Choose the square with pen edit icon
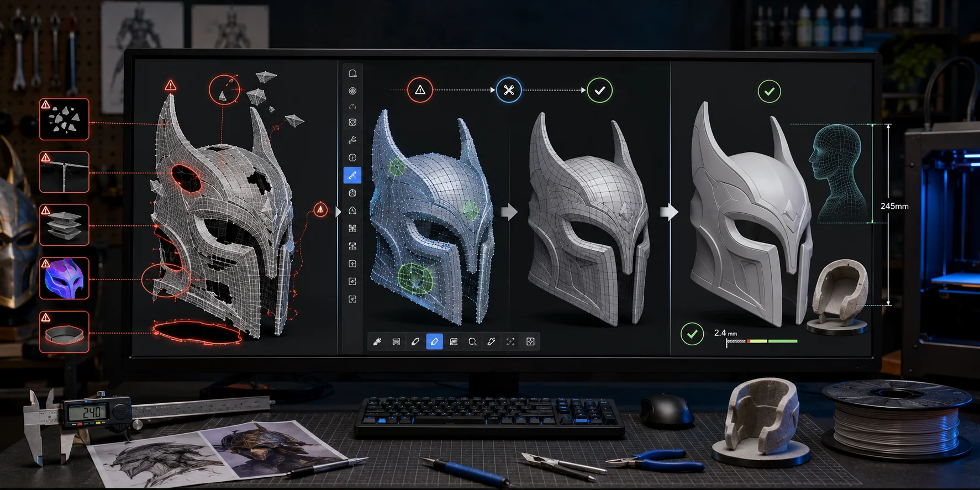The height and width of the screenshot is (490, 980). (352, 281)
